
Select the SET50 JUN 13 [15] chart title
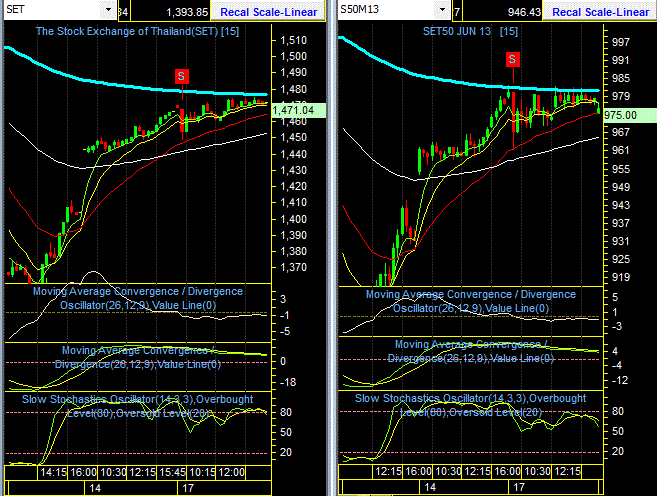tap(470, 31)
